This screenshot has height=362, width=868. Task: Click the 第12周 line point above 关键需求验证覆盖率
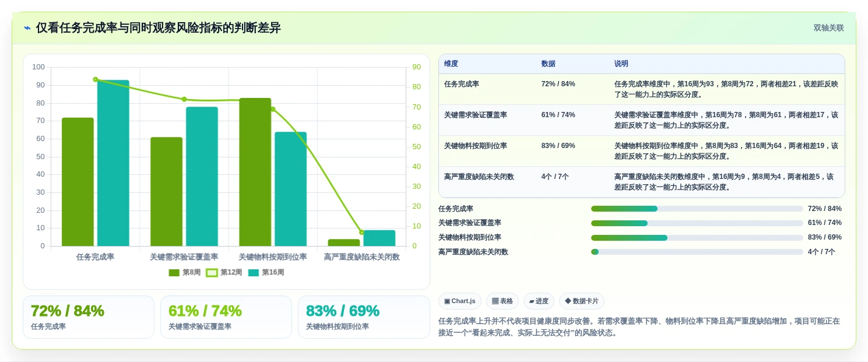tap(184, 99)
